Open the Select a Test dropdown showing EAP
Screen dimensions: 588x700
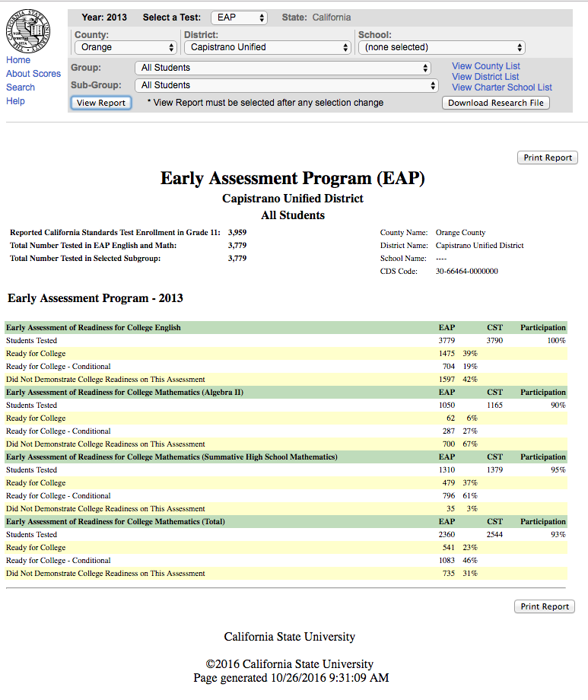tap(240, 17)
